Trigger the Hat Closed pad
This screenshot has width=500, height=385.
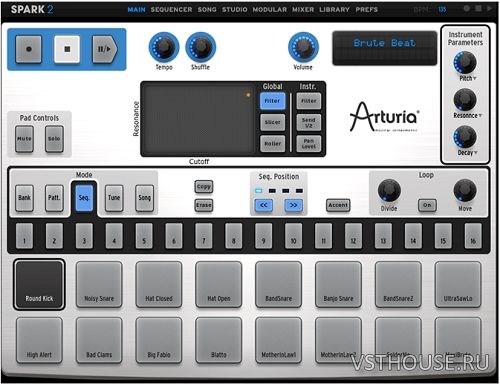[x=159, y=284]
